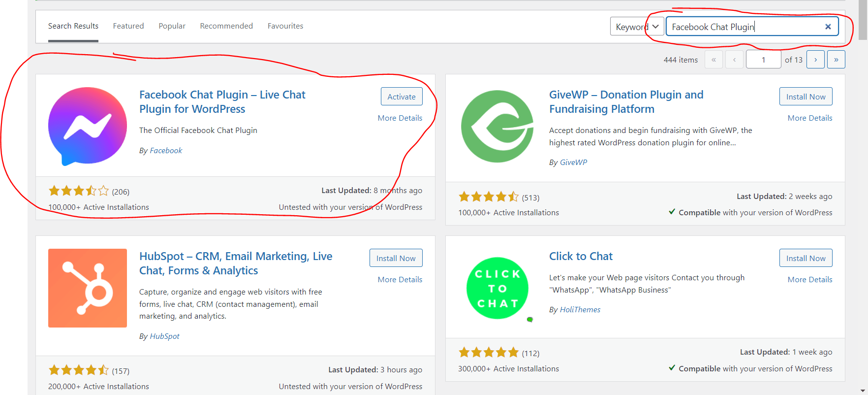Click 'Last Updated: 8 months ago' text

[x=372, y=191]
